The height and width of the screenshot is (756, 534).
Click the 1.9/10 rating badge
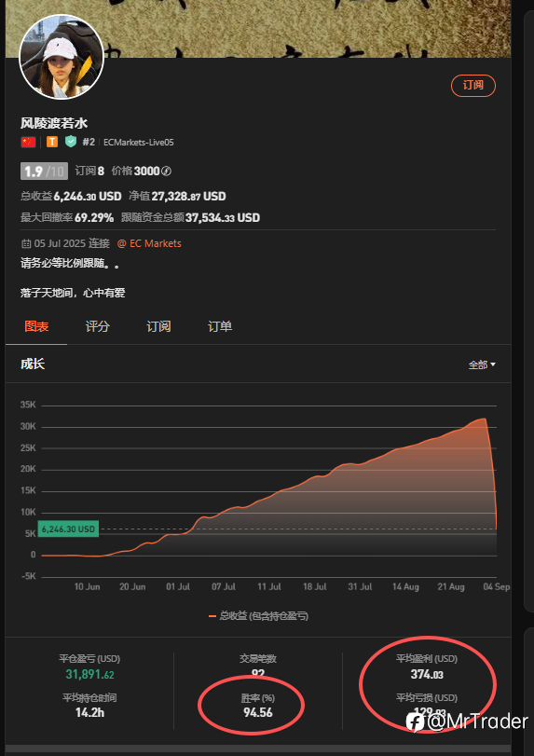[44, 172]
